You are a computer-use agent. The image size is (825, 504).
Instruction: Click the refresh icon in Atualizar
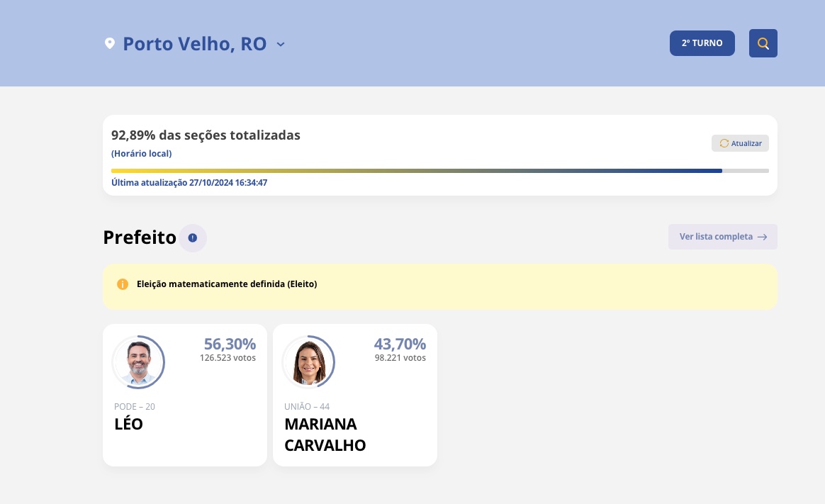(724, 143)
